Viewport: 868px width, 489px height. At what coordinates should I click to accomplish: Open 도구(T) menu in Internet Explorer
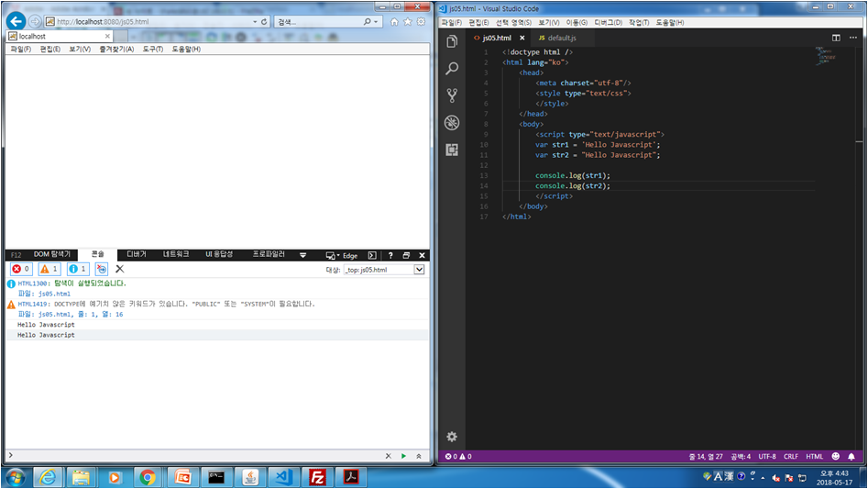pos(152,50)
